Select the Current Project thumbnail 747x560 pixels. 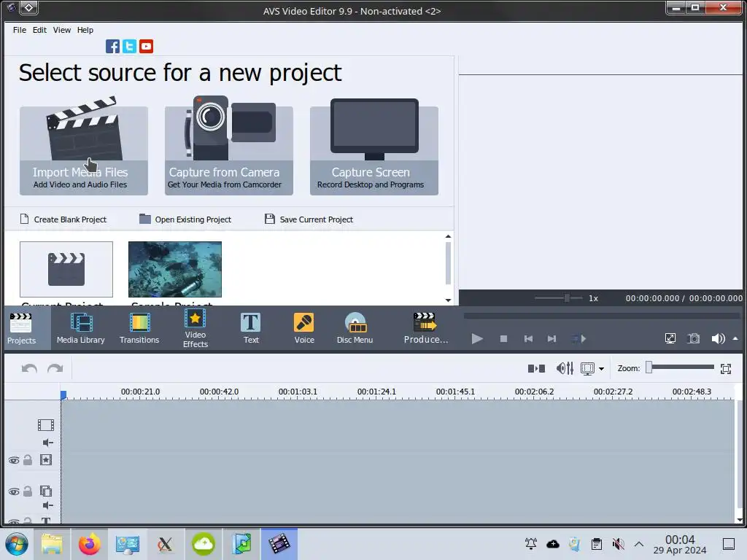(66, 269)
